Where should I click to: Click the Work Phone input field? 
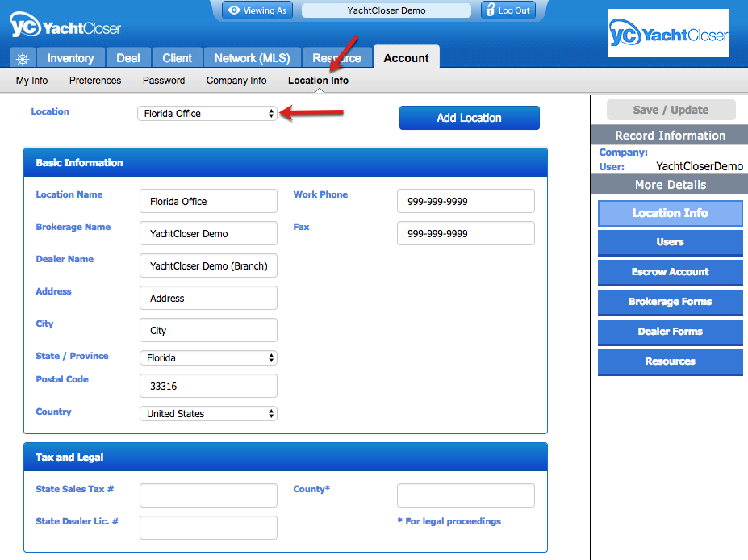(x=466, y=201)
